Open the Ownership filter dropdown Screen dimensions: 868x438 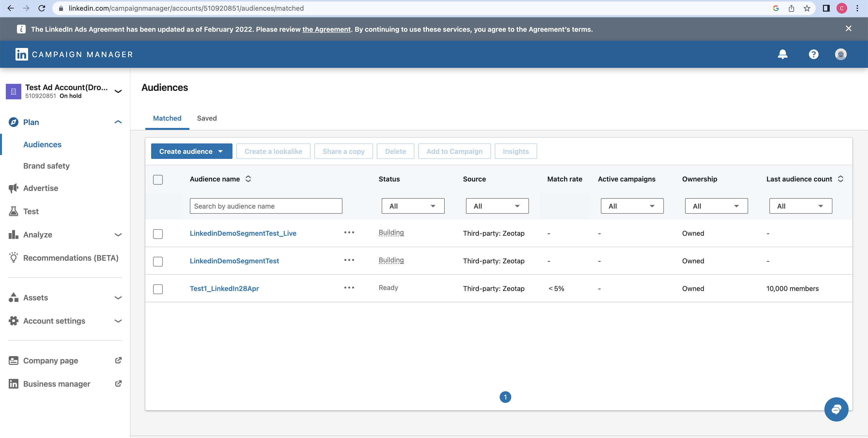[x=716, y=206]
